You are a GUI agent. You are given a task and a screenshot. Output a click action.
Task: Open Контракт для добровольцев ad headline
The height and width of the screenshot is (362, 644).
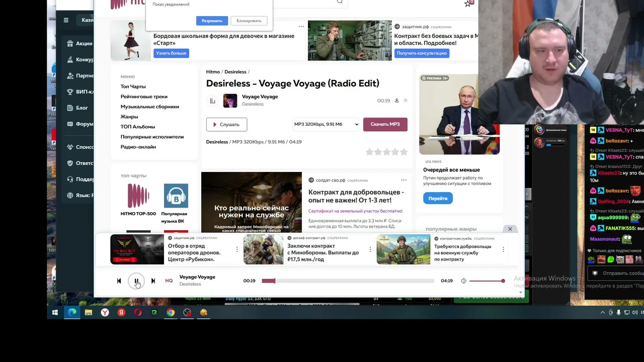356,196
